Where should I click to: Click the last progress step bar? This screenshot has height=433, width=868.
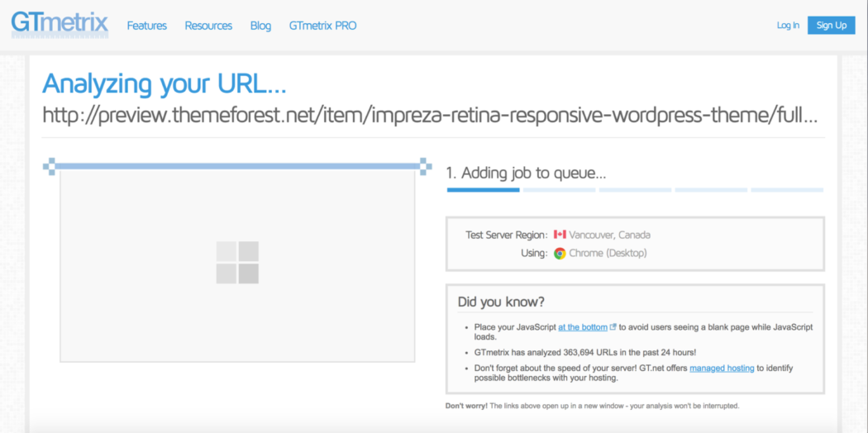point(787,190)
